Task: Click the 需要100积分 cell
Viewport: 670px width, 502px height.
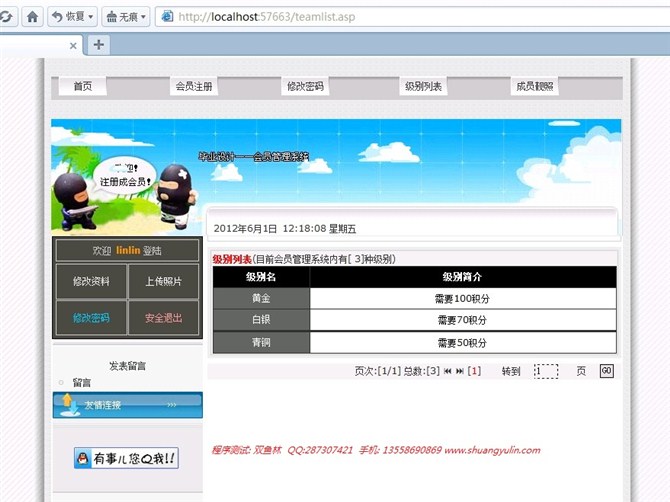Action: (463, 298)
